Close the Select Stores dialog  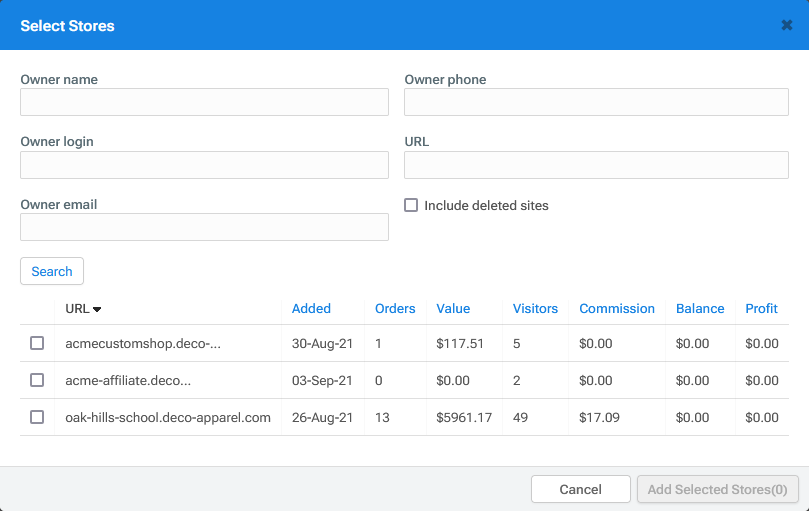[787, 25]
